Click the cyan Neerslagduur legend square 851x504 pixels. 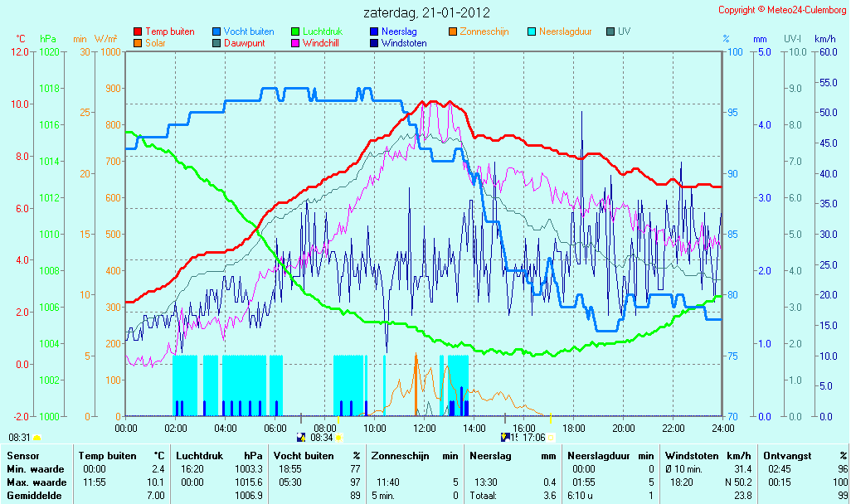point(532,32)
